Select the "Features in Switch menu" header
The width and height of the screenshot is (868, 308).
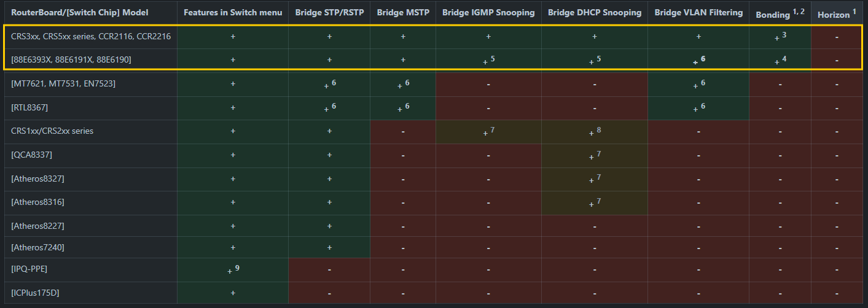pyautogui.click(x=233, y=12)
